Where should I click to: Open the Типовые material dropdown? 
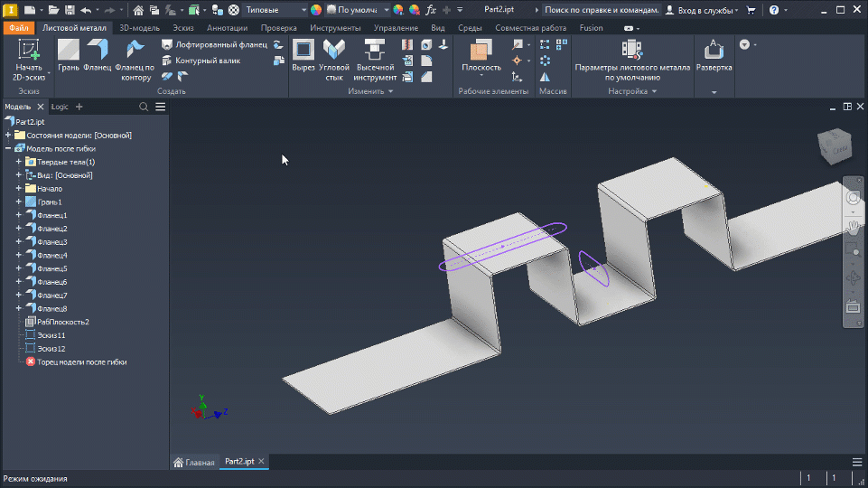[275, 10]
